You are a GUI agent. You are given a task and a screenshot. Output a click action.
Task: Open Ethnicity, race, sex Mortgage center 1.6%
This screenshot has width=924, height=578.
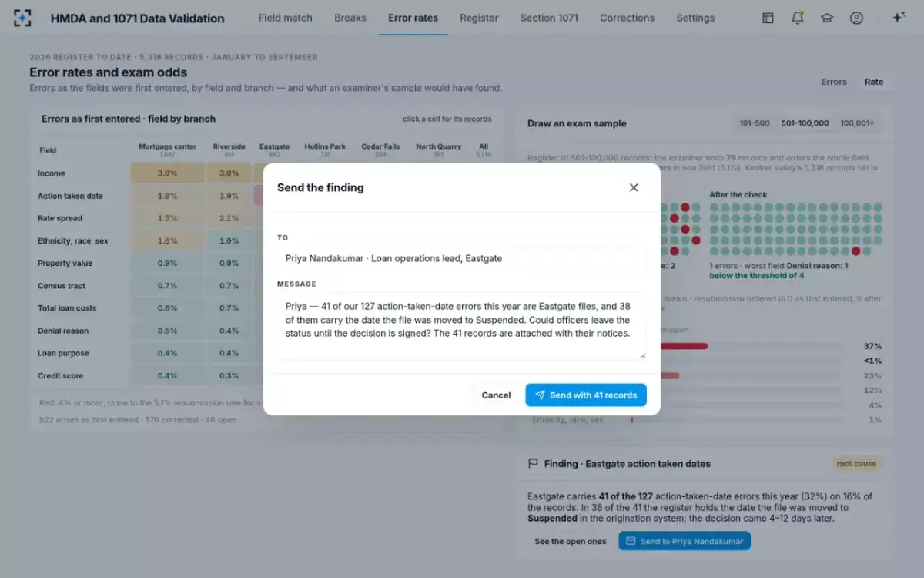click(168, 240)
